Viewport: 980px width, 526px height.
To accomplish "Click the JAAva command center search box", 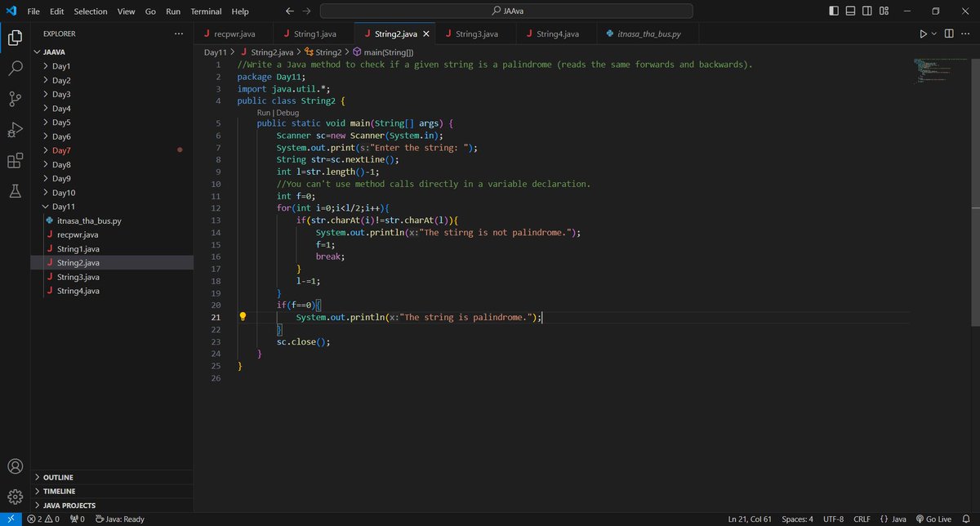I will (506, 11).
